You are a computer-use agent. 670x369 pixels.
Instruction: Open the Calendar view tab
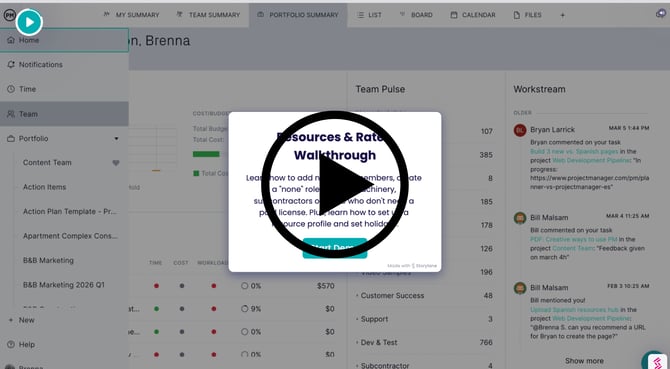(473, 15)
